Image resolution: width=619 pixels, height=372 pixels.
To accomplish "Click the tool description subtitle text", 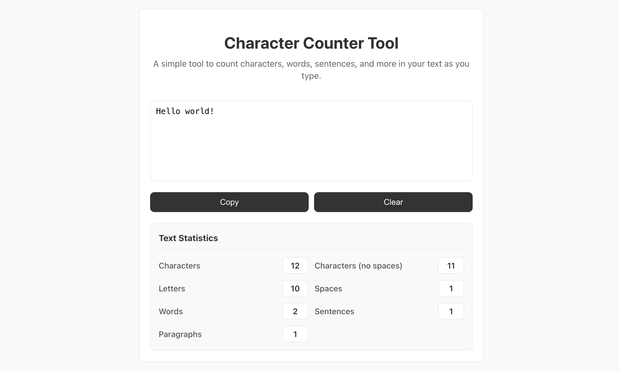I will [x=311, y=70].
